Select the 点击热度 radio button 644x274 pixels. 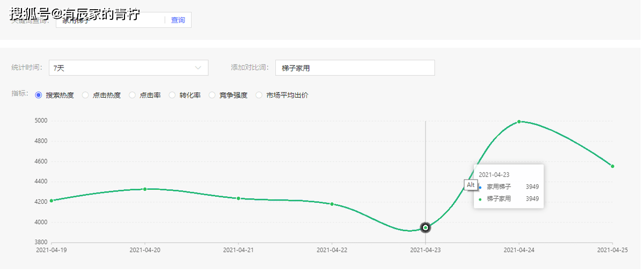click(85, 95)
